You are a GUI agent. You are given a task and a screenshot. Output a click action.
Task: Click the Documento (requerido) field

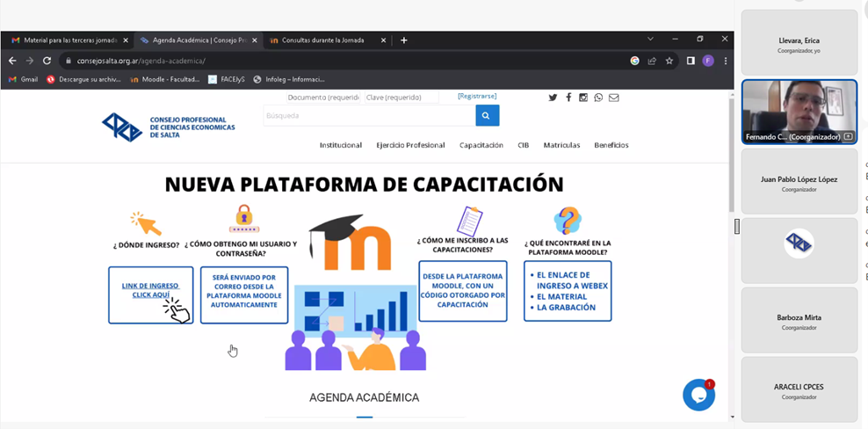coord(323,98)
